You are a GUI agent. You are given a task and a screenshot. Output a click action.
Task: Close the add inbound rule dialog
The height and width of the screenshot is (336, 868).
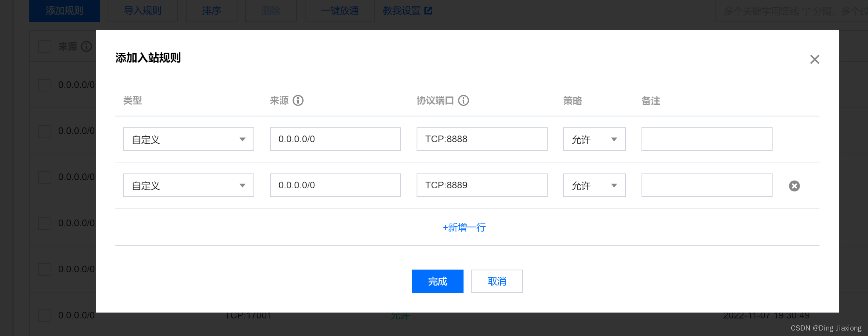814,59
